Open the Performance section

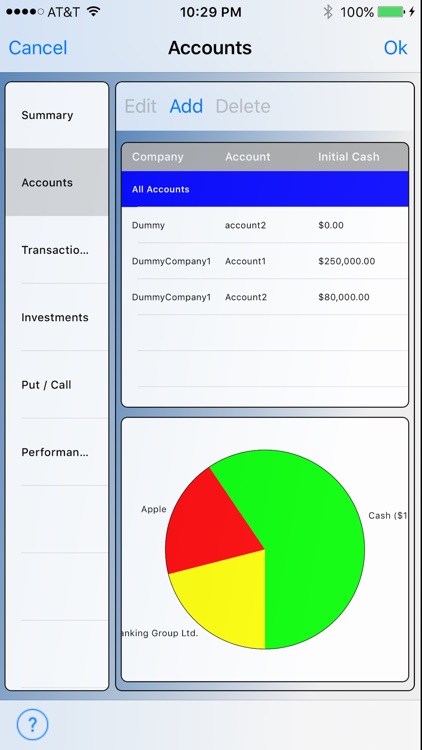pyautogui.click(x=57, y=452)
